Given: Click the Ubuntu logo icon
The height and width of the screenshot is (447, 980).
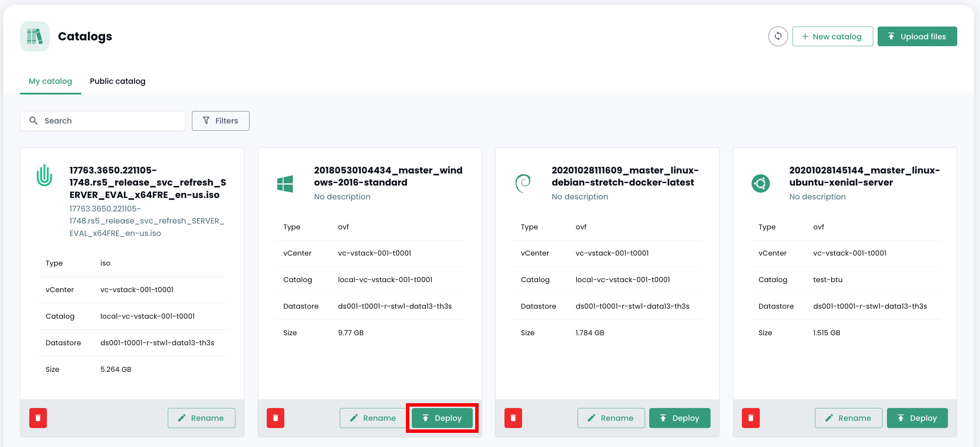Looking at the screenshot, I should click(760, 183).
